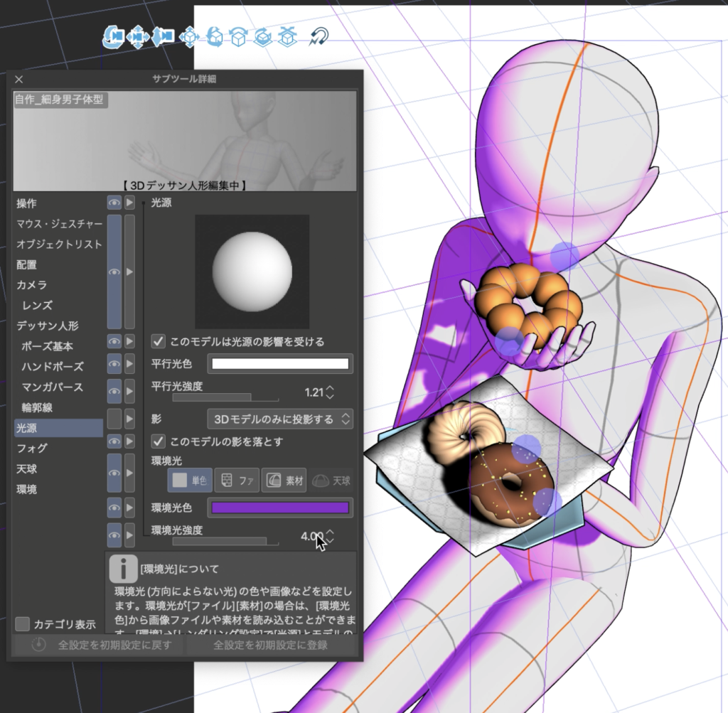728x713 pixels.
Task: Click the move 3D object cube icon
Action: point(189,36)
